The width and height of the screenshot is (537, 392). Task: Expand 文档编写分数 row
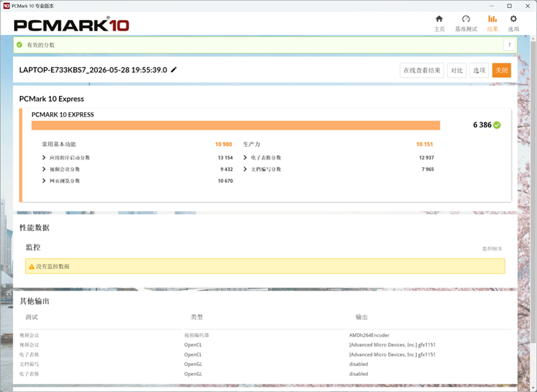[245, 169]
